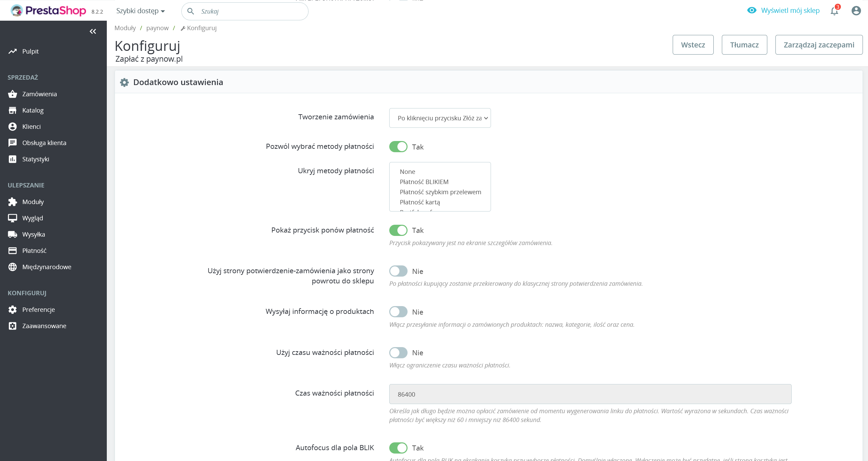The height and width of the screenshot is (461, 868).
Task: Open notifications via the bell icon
Action: coord(834,11)
